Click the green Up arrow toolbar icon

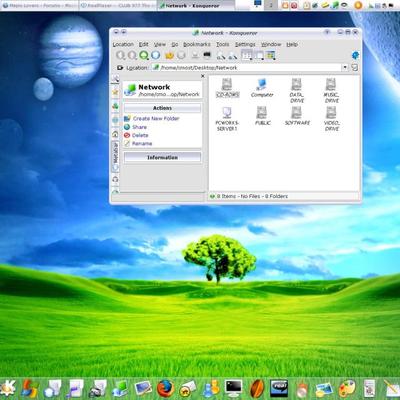point(144,55)
